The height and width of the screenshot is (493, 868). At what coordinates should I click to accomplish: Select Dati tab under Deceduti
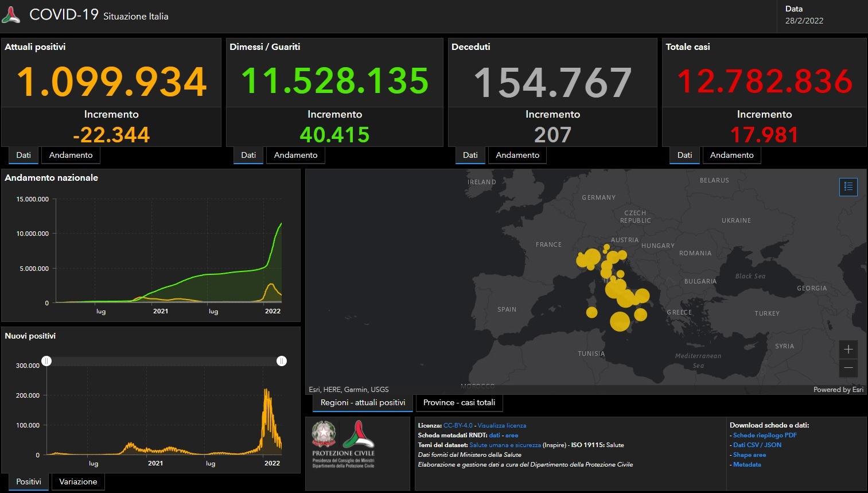tap(470, 156)
